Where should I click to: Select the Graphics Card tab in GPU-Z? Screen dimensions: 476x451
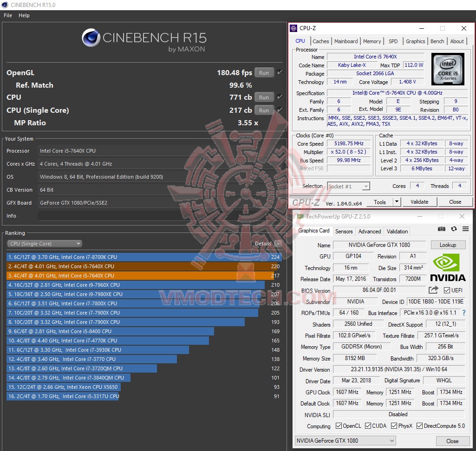click(313, 231)
